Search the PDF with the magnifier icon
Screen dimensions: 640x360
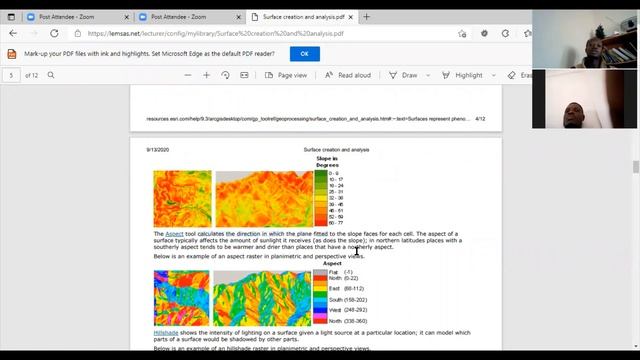click(x=51, y=75)
